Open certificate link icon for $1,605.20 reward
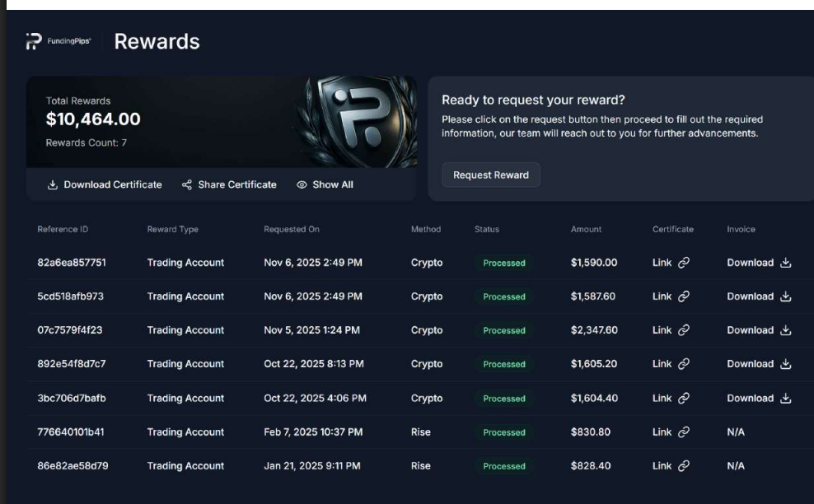 pyautogui.click(x=683, y=364)
